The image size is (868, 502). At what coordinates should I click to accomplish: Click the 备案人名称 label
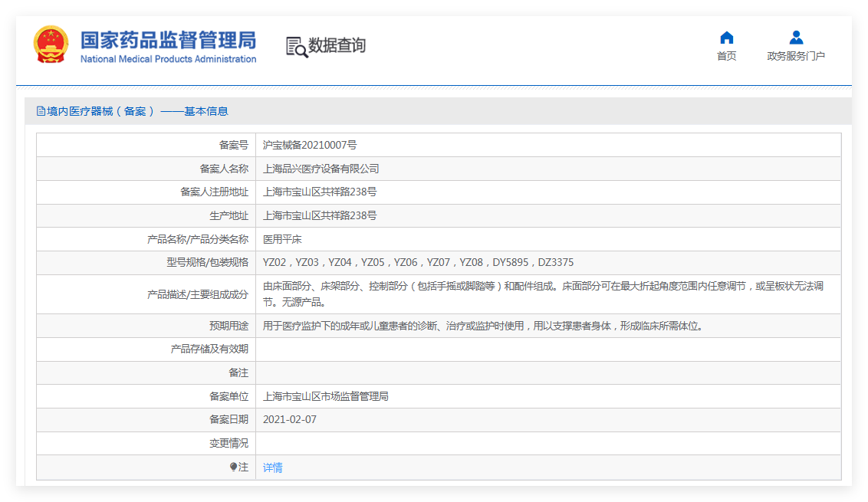[224, 169]
